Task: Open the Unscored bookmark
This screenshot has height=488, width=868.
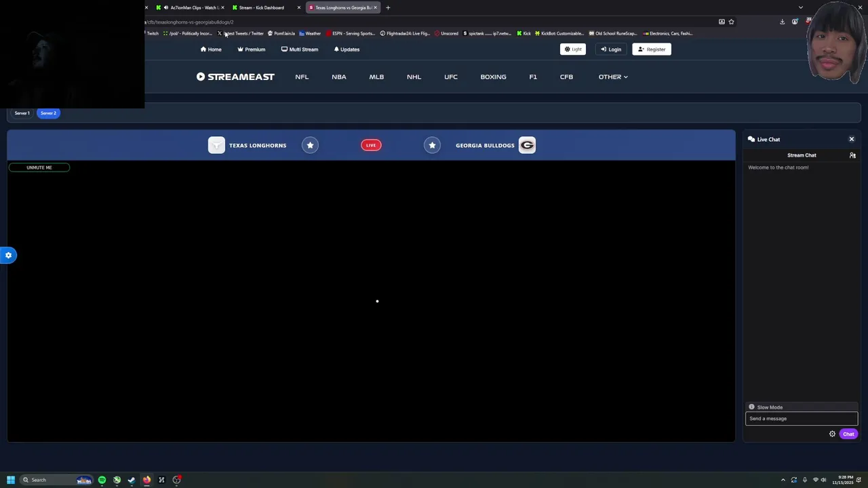Action: tap(446, 33)
